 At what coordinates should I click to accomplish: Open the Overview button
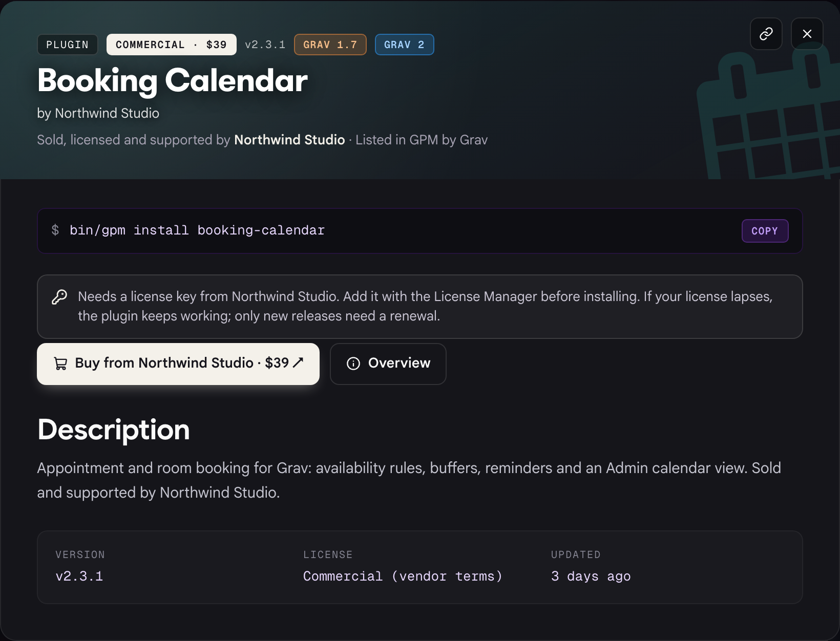point(388,364)
